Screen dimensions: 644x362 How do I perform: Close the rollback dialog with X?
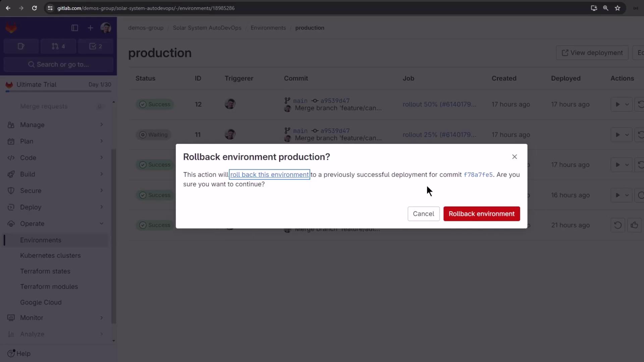515,157
